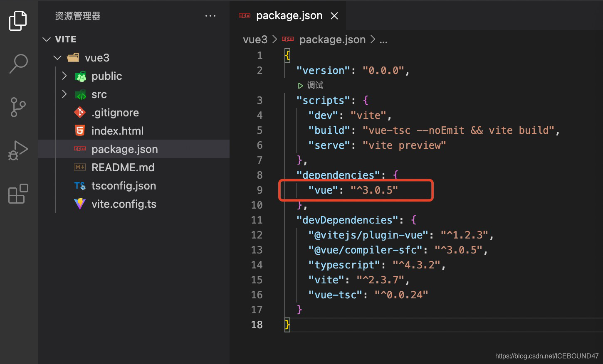Open the Search view icon
The width and height of the screenshot is (603, 364).
18,64
